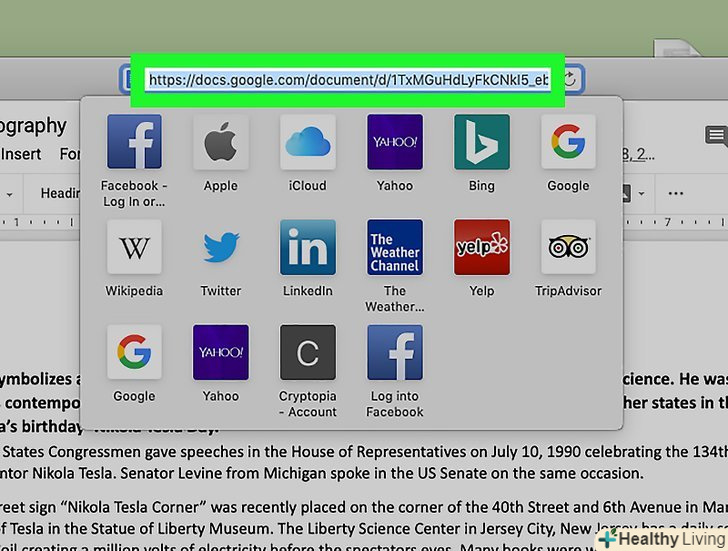
Task: Open the Google favorite in the first row
Action: (568, 142)
